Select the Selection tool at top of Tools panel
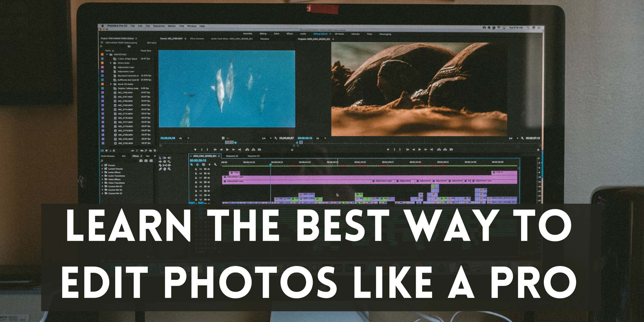Image resolution: width=644 pixels, height=322 pixels. click(x=160, y=158)
